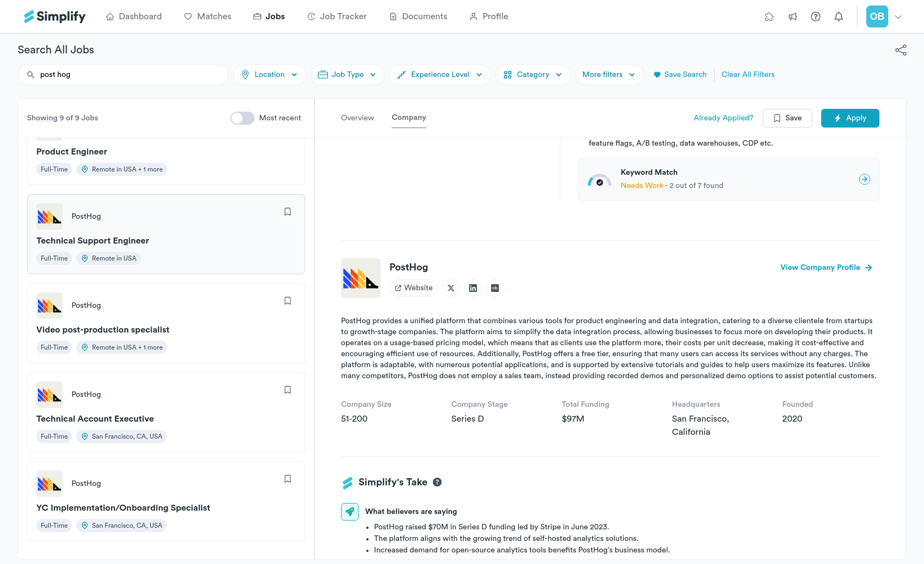Click the announcements megaphone icon
Screen dimensions: 924x564
[x=793, y=16]
